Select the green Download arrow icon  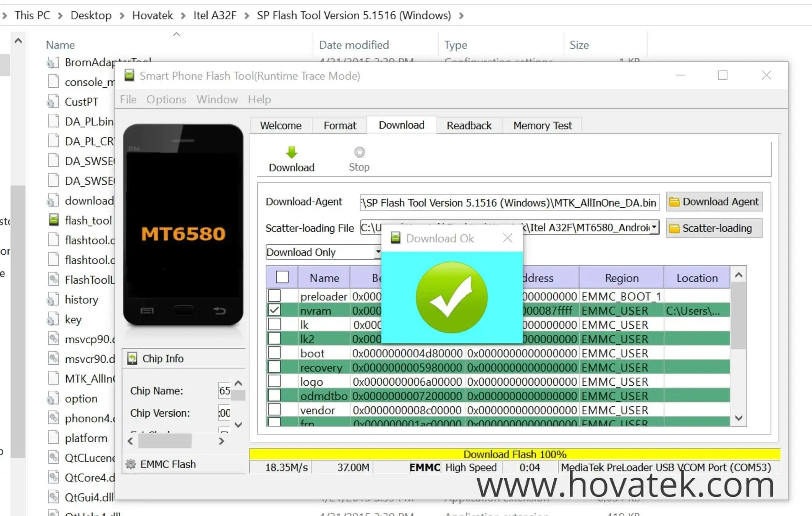(291, 153)
